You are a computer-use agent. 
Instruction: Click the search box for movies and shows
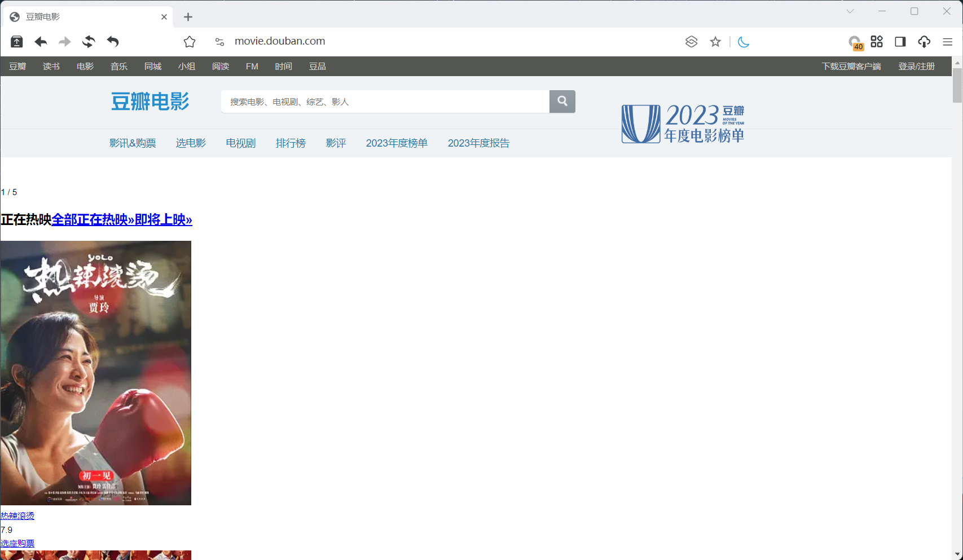[385, 102]
